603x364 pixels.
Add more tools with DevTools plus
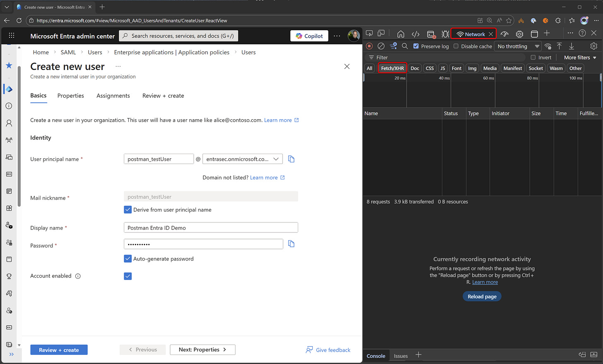tap(547, 33)
